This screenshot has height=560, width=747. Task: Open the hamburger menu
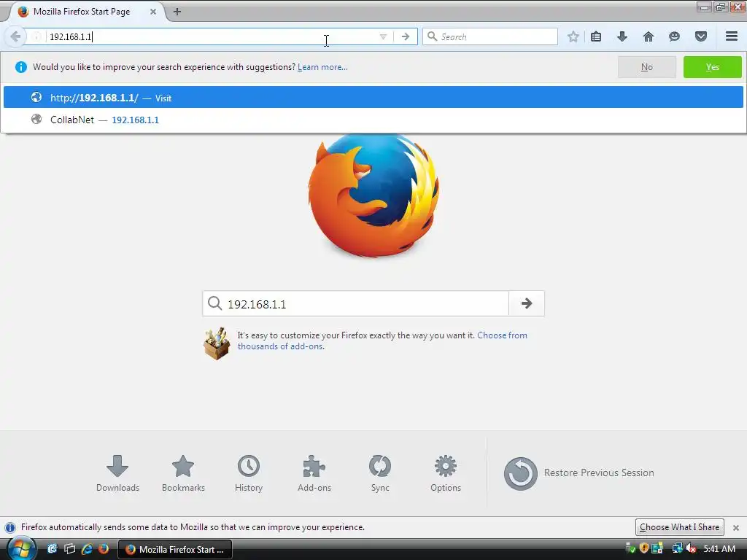coord(732,36)
